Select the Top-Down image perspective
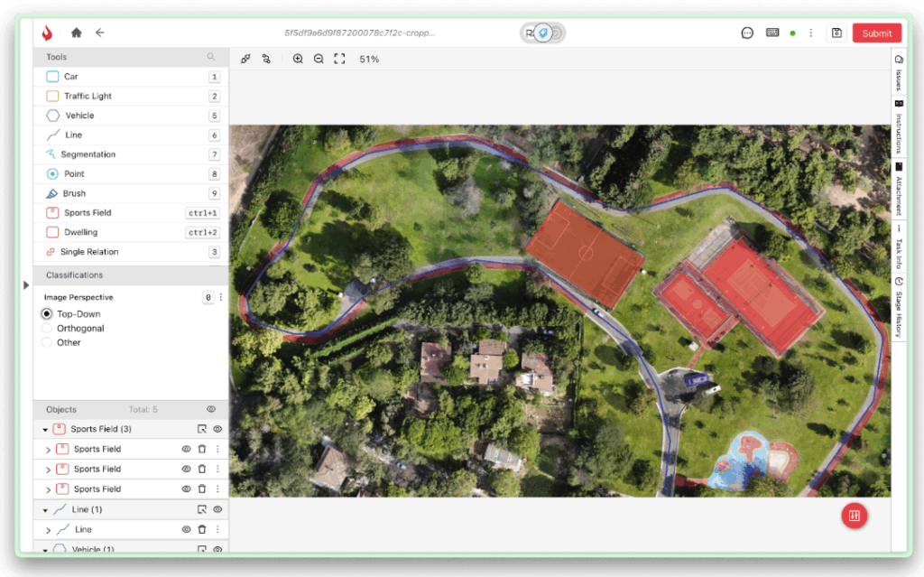This screenshot has width=924, height=577. (45, 313)
